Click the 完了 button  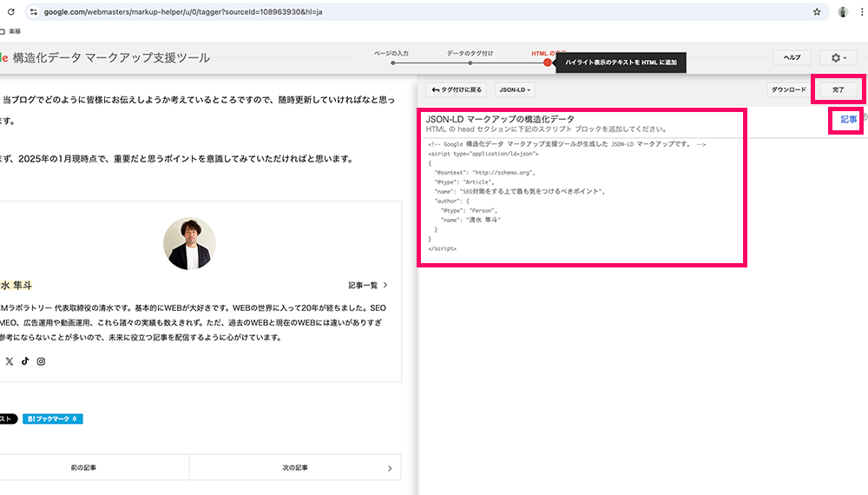coord(838,89)
